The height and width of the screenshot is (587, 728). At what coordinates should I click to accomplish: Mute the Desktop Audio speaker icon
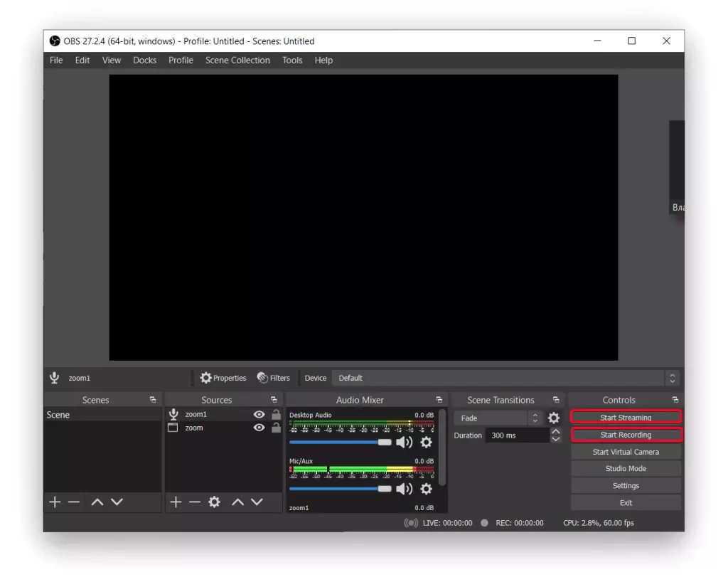pos(404,442)
